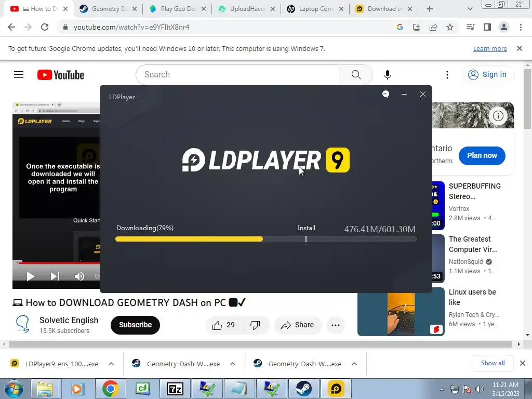This screenshot has width=532, height=399.
Task: Show hidden system tray icons
Action: tap(442, 390)
